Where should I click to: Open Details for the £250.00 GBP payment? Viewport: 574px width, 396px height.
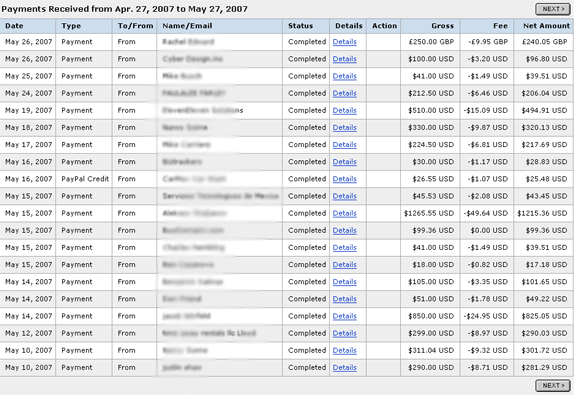[344, 42]
